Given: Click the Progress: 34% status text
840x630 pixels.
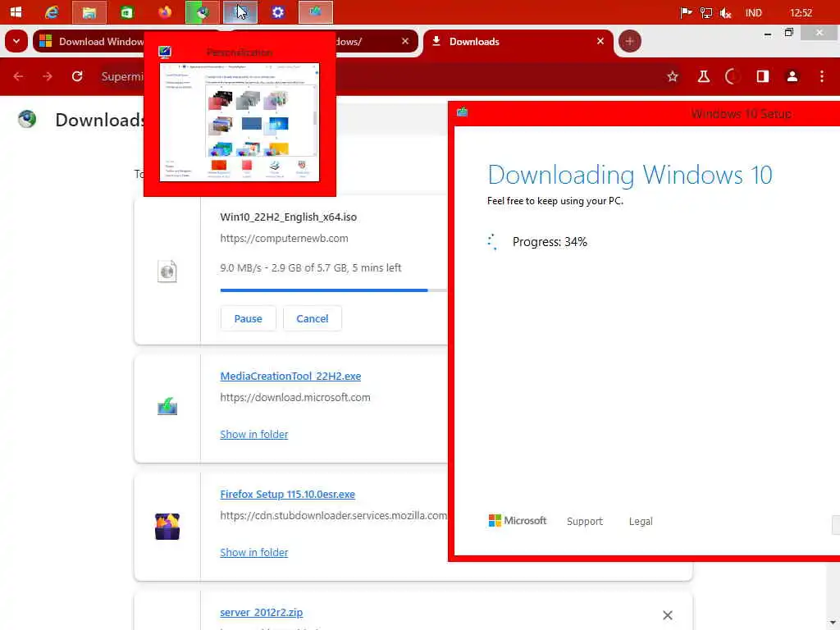Looking at the screenshot, I should [x=550, y=242].
